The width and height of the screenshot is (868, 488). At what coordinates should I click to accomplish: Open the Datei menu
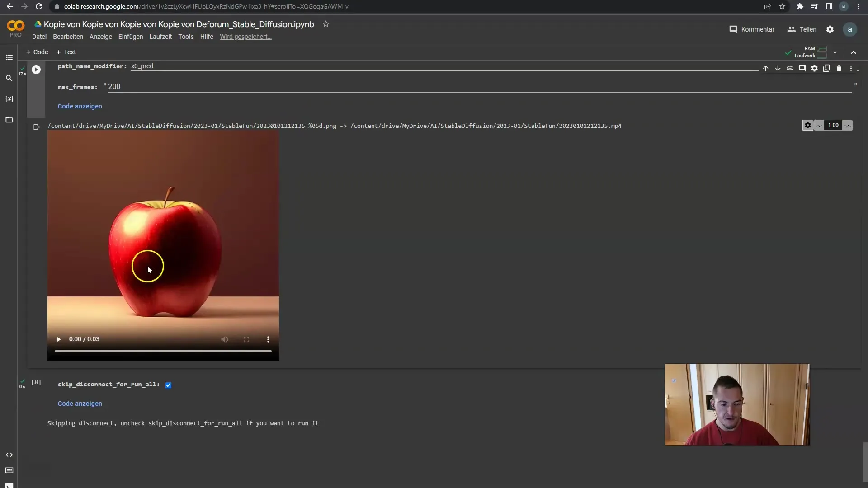pos(39,36)
